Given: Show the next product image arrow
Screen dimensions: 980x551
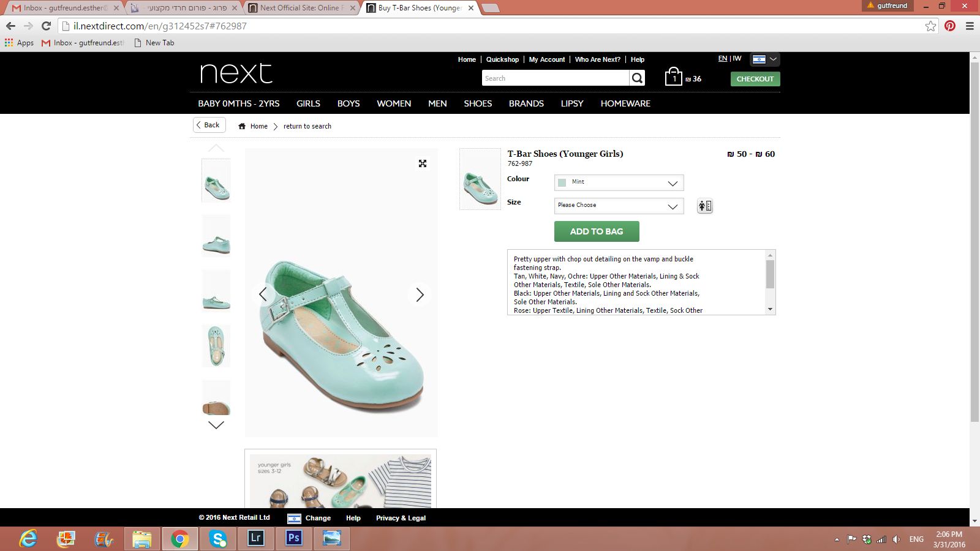Looking at the screenshot, I should pyautogui.click(x=420, y=294).
